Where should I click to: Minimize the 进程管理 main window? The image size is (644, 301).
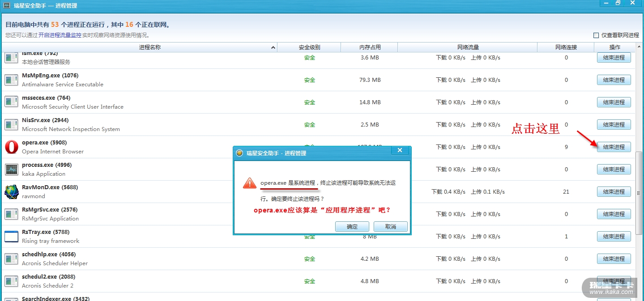606,3
